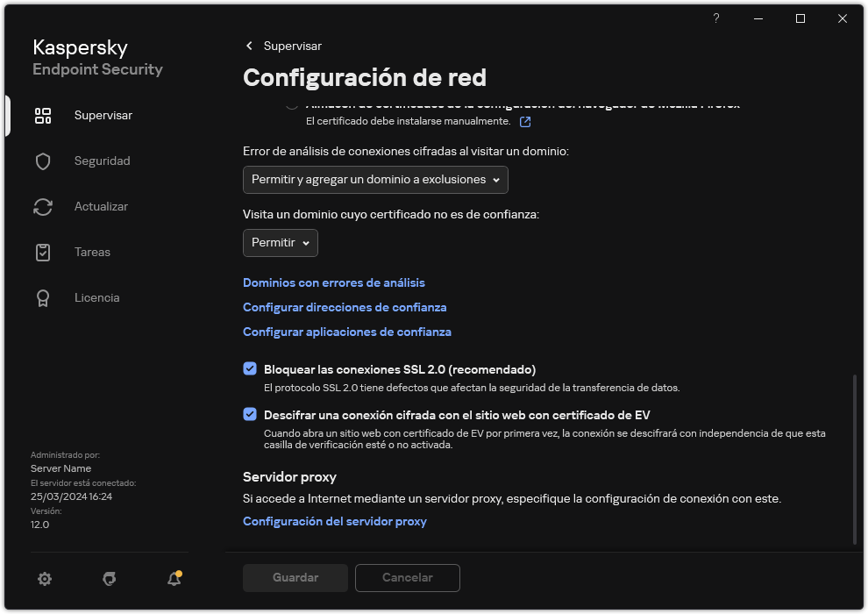
Task: Click the back arrow next to Supervisar
Action: (x=249, y=46)
